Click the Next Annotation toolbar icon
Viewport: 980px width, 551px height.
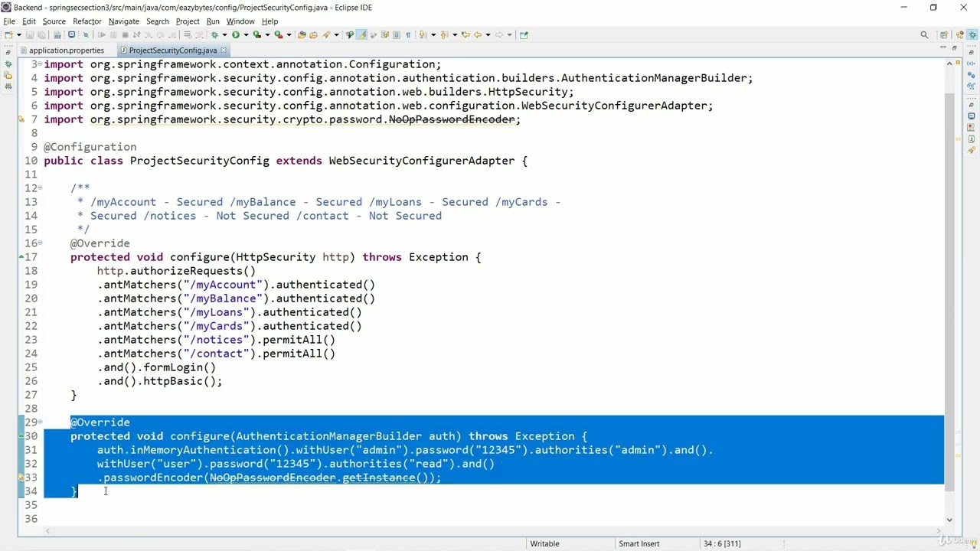click(423, 34)
